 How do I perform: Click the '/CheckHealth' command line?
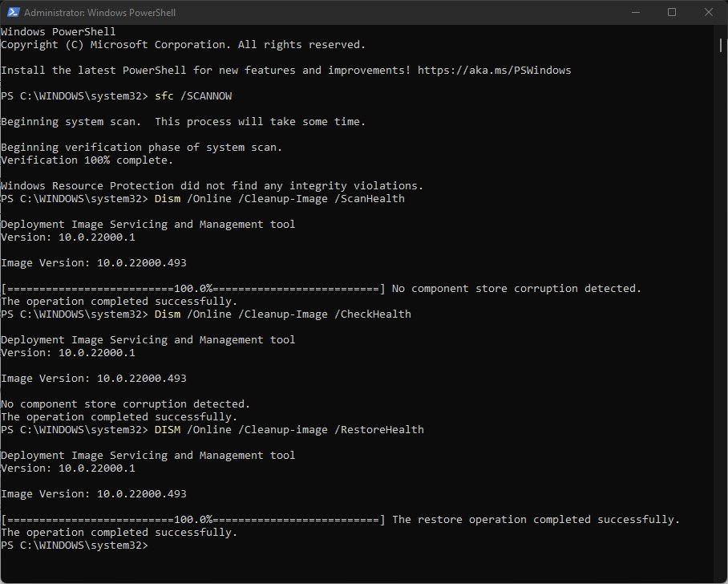pyautogui.click(x=206, y=314)
